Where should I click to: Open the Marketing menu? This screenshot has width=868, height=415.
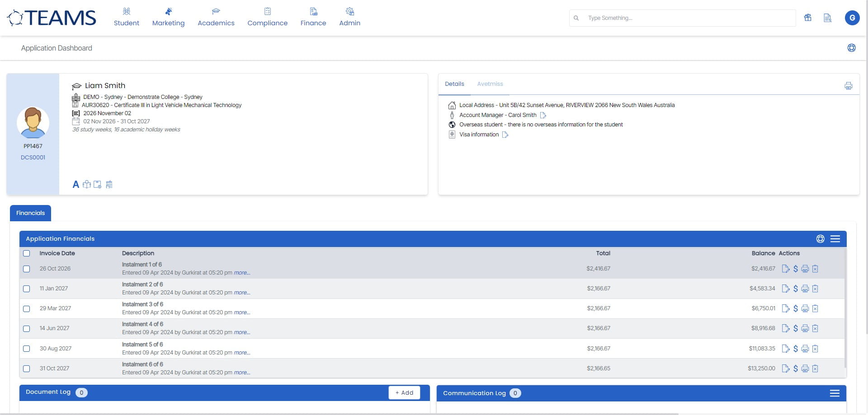pyautogui.click(x=168, y=17)
